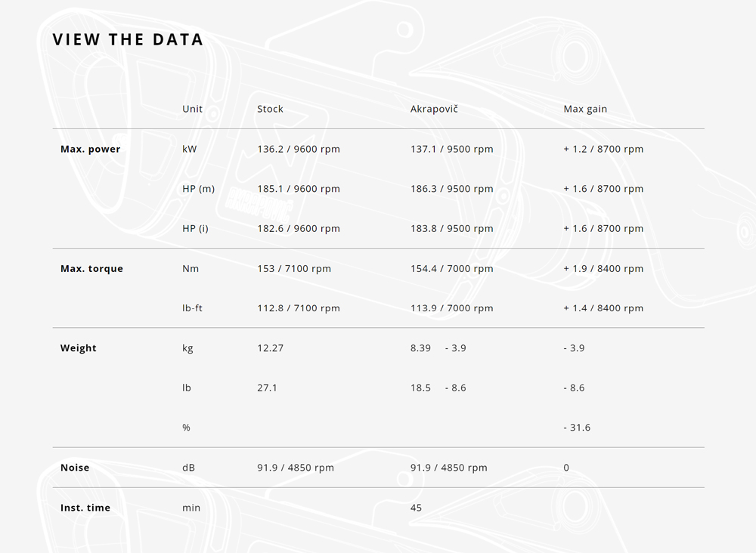
Task: Click Akrapovič torque value 113.9 / 7000 rpm
Action: click(451, 308)
